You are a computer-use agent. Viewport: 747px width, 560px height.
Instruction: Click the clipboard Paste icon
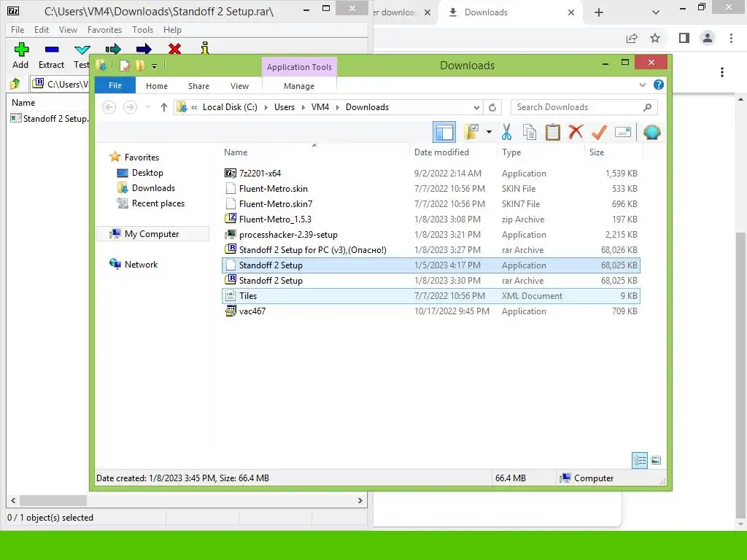pos(553,132)
